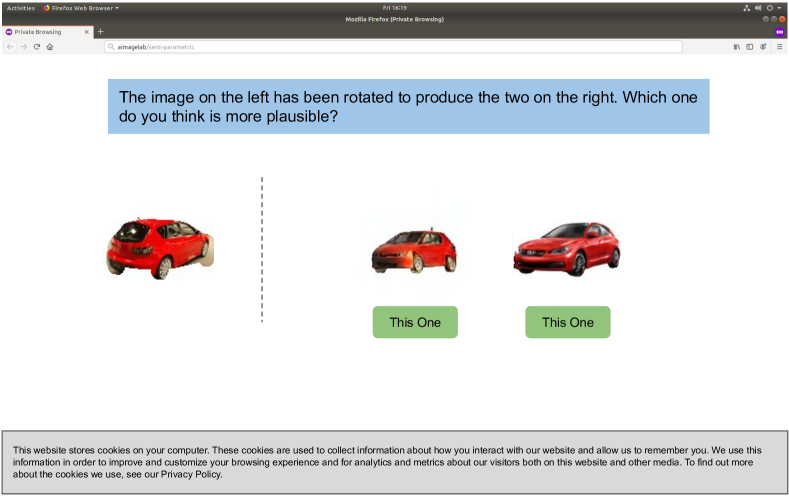Click the browser forward arrow

(x=23, y=47)
